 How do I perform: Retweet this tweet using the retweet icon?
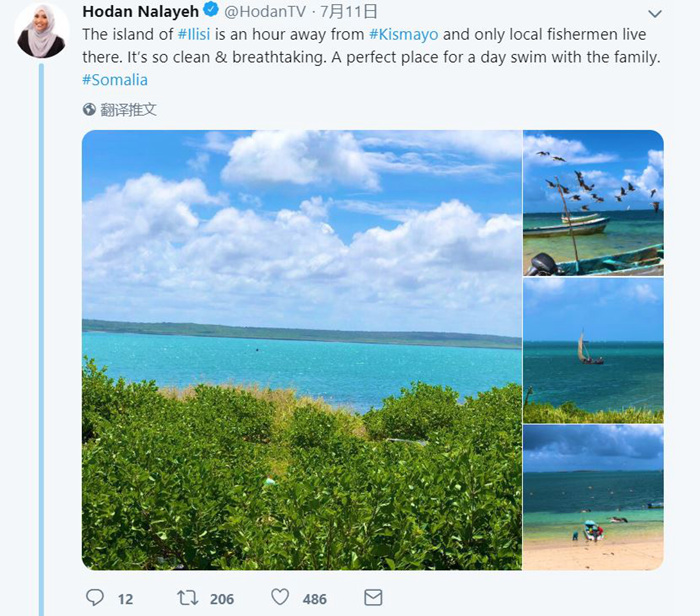pyautogui.click(x=187, y=598)
